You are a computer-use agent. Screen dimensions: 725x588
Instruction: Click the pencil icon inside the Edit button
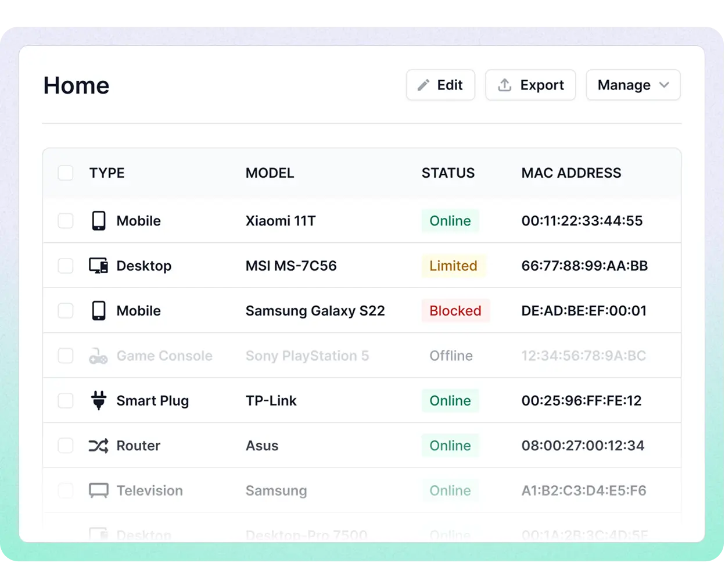[x=422, y=85]
